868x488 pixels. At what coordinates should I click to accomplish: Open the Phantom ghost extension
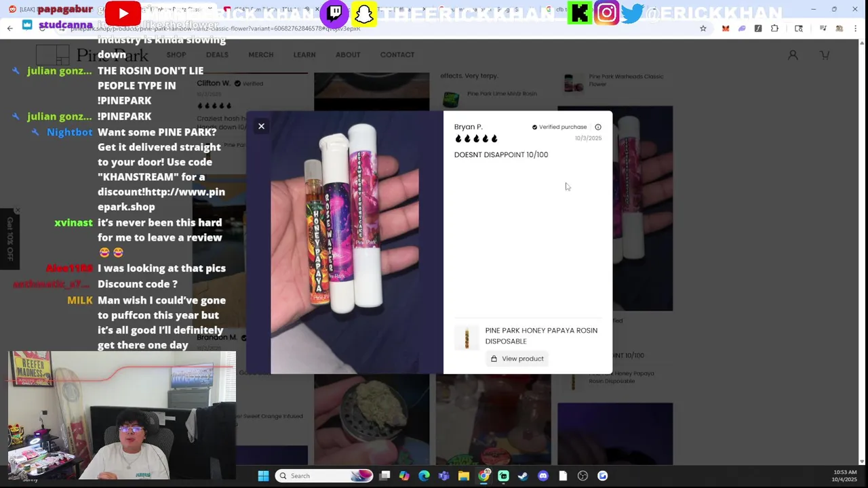(742, 28)
